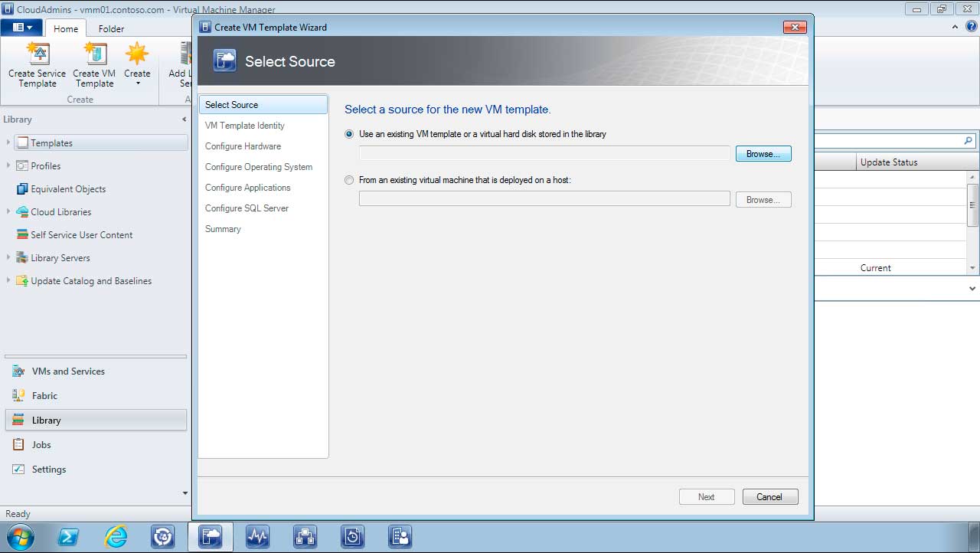Click the Library Servers icon

pos(22,257)
